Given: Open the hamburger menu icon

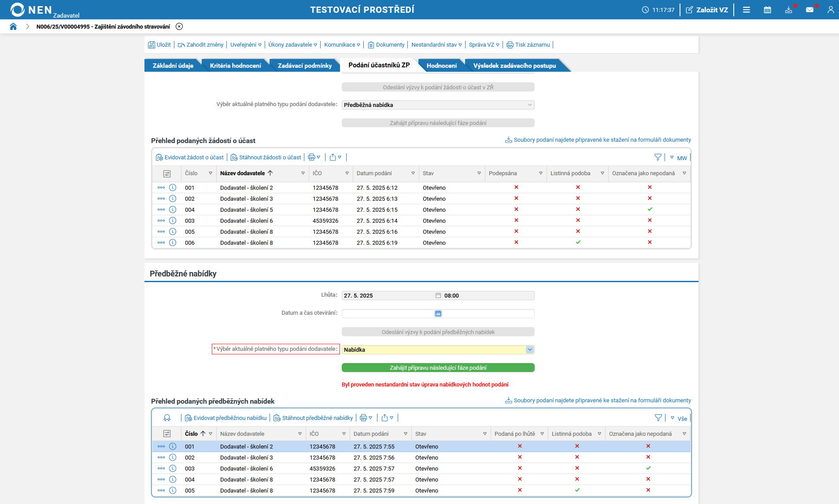Looking at the screenshot, I should click(x=746, y=10).
